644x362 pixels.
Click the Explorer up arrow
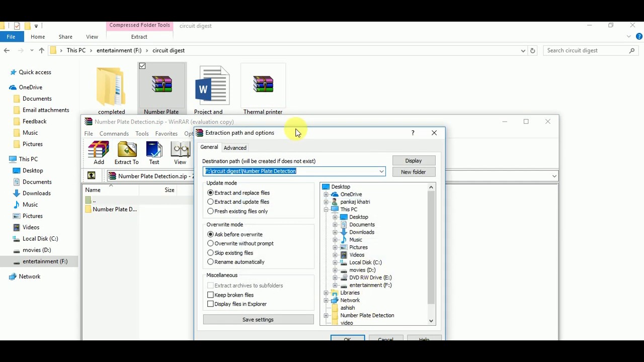pyautogui.click(x=41, y=50)
